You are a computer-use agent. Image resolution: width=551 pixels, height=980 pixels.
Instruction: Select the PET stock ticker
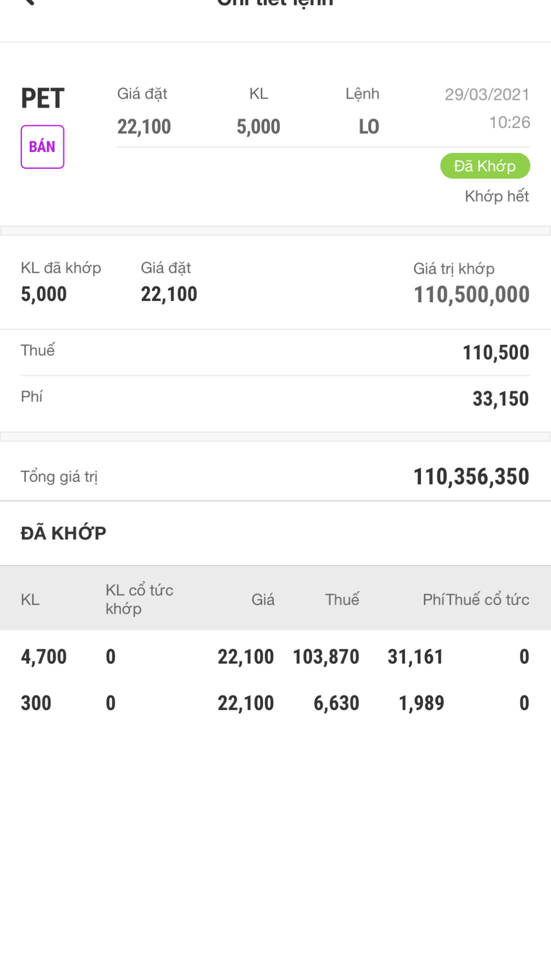[43, 98]
